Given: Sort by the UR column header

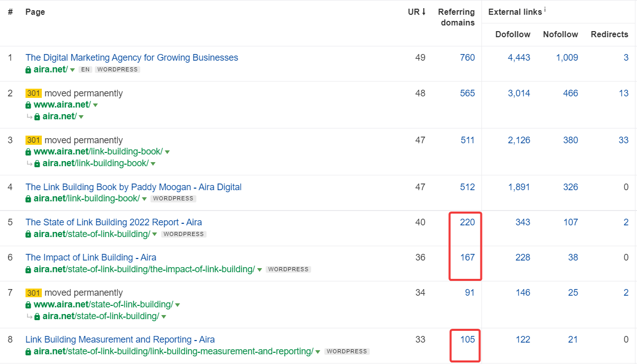Looking at the screenshot, I should pyautogui.click(x=416, y=12).
